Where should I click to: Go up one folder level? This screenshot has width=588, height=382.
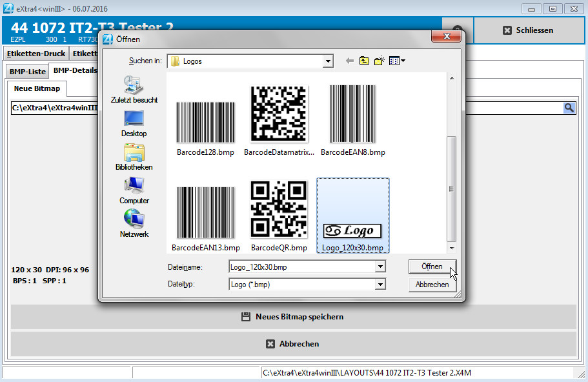tap(365, 61)
